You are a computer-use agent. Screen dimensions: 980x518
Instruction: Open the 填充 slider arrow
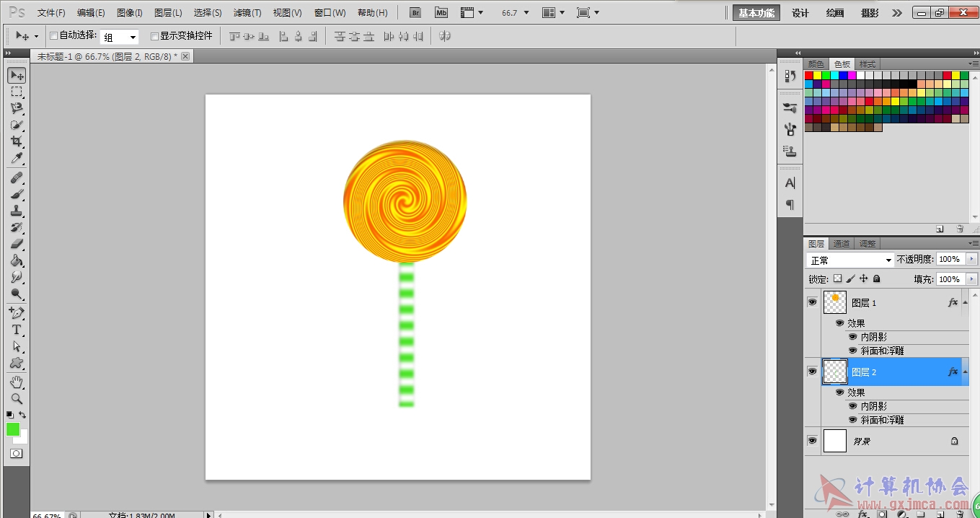[972, 279]
